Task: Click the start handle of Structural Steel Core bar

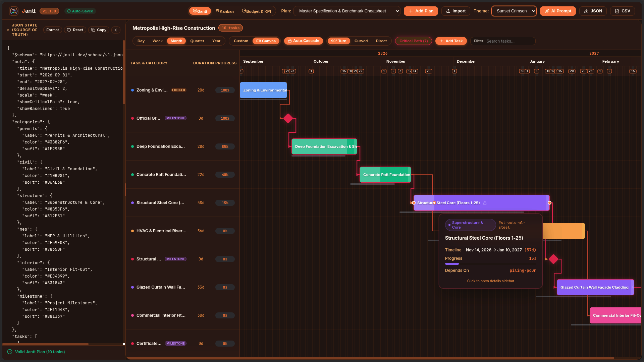Action: pyautogui.click(x=414, y=203)
